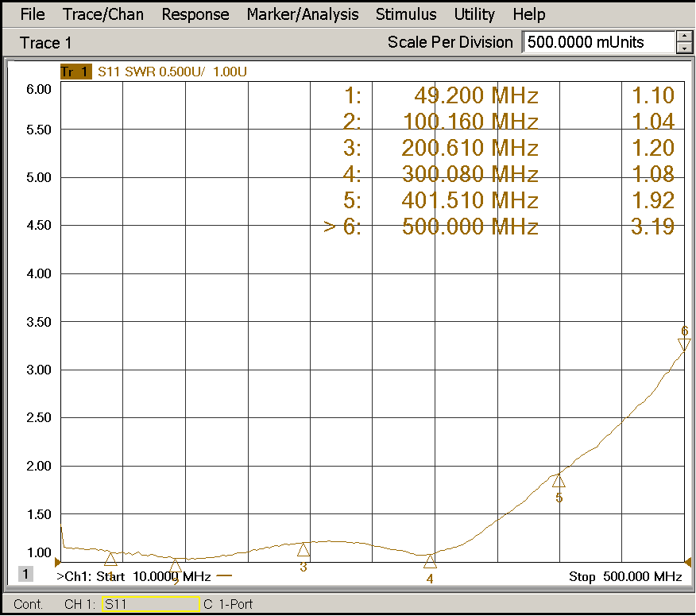The width and height of the screenshot is (696, 616).
Task: Click the right reference level arrow
Action: 687,562
